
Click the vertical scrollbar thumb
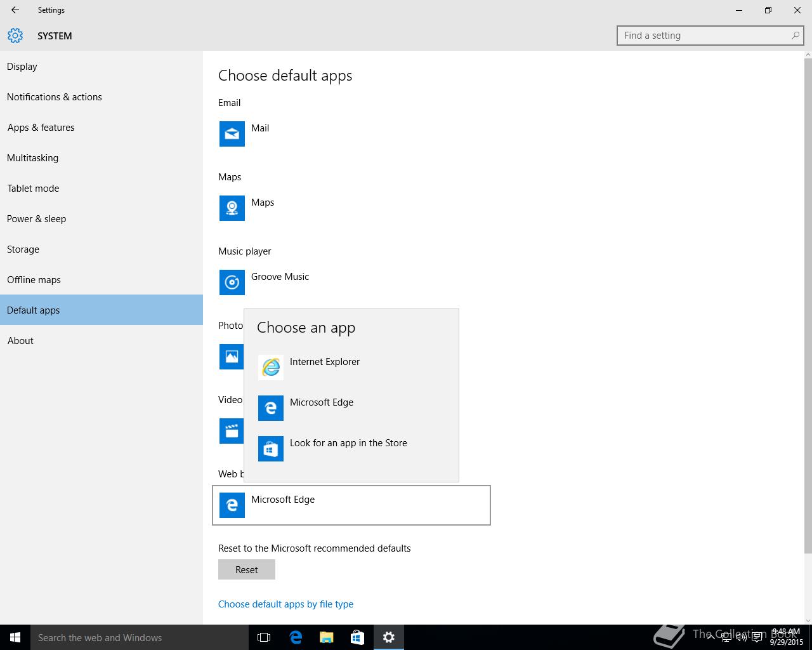pyautogui.click(x=808, y=305)
